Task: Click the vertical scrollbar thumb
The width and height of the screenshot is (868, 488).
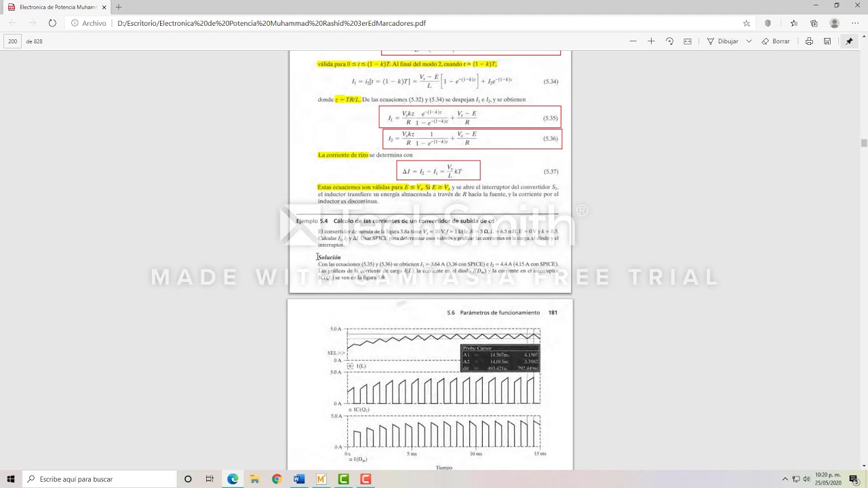Action: [x=864, y=143]
